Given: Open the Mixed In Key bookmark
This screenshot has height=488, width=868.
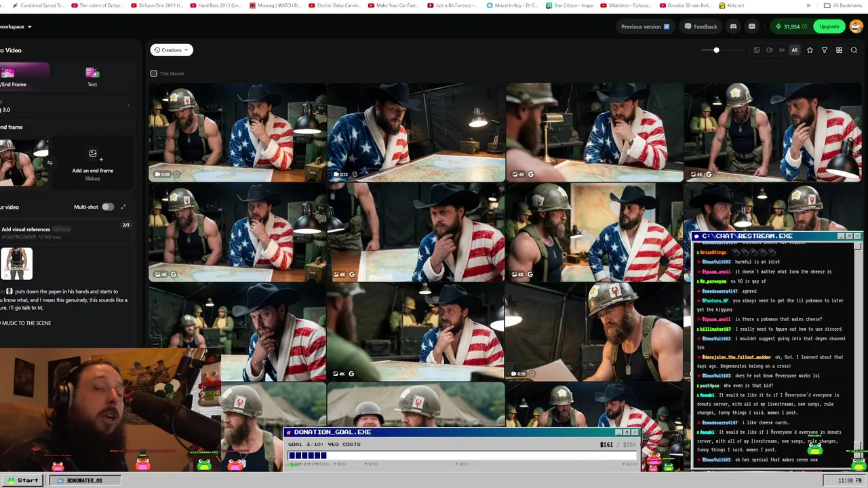Looking at the screenshot, I should pyautogui.click(x=512, y=5).
